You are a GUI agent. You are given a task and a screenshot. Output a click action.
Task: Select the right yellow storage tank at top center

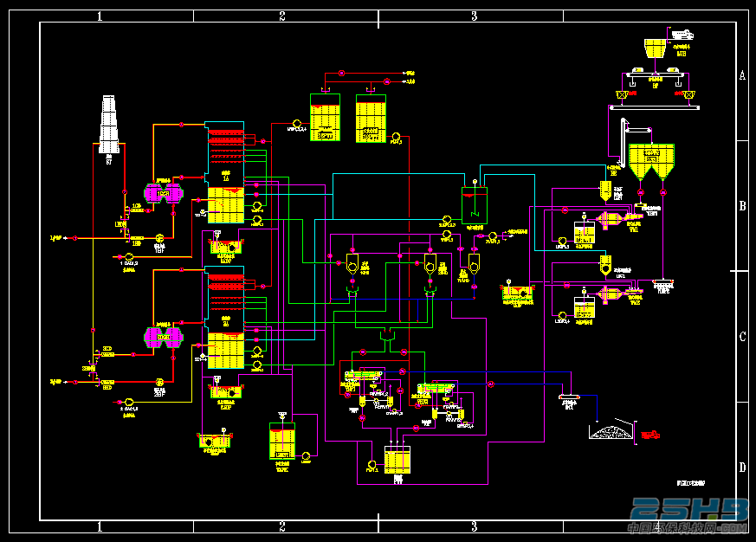tap(371, 118)
